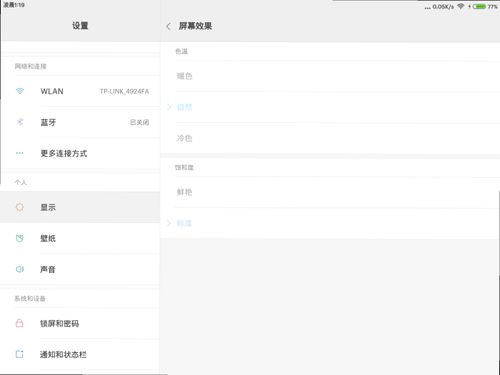Select the 暖色 warm color temperature option
The width and height of the screenshot is (500, 375).
pos(330,76)
